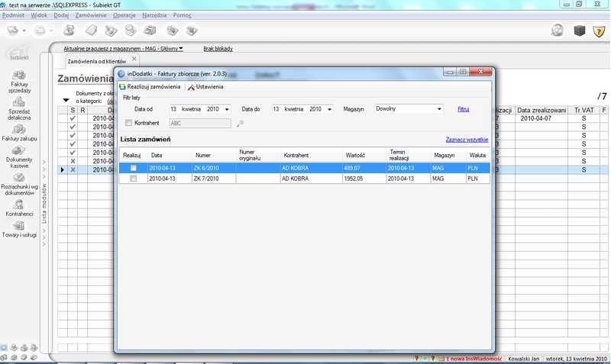
Task: Open the Operacje menu
Action: (x=124, y=15)
